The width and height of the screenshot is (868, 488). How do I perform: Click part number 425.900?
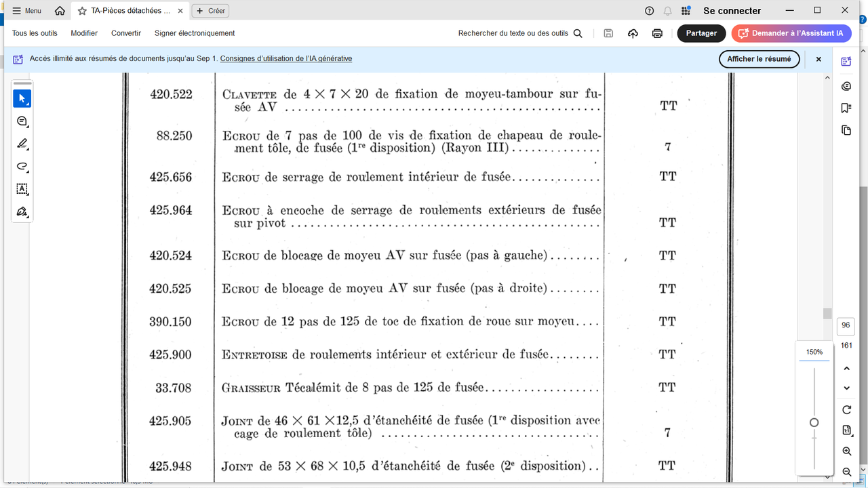tap(171, 354)
